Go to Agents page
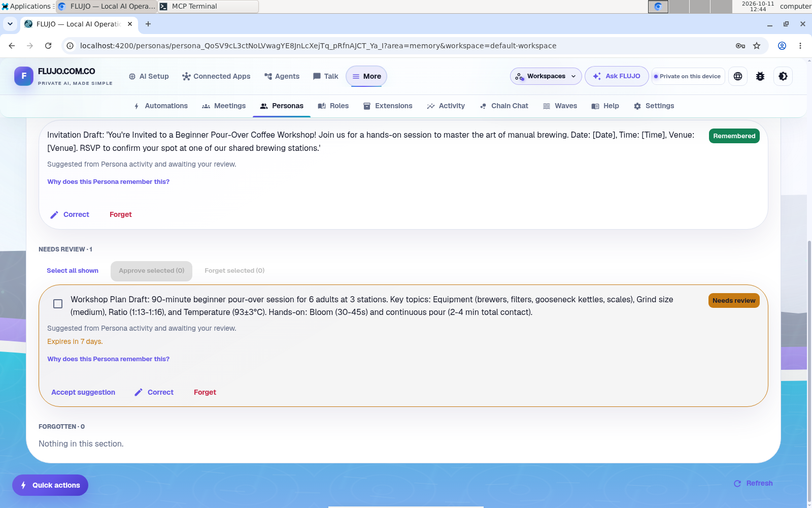 point(282,76)
